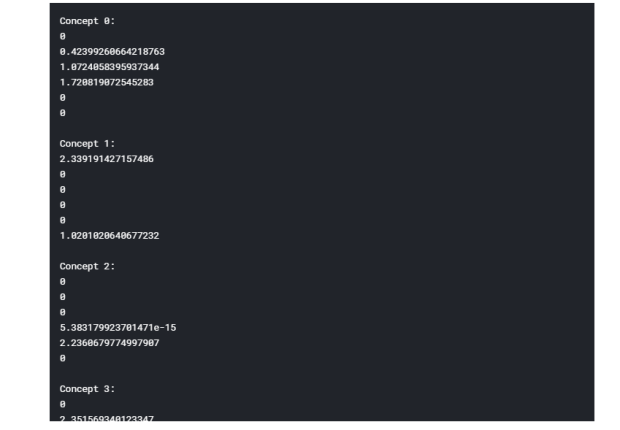Click the zero directly under "Concept 0:"

[x=63, y=36]
